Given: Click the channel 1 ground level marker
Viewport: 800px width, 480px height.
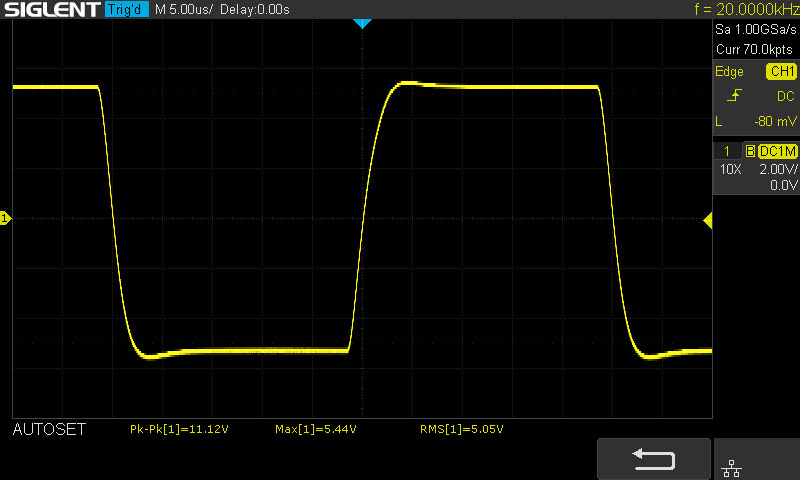Looking at the screenshot, I should tap(5, 218).
